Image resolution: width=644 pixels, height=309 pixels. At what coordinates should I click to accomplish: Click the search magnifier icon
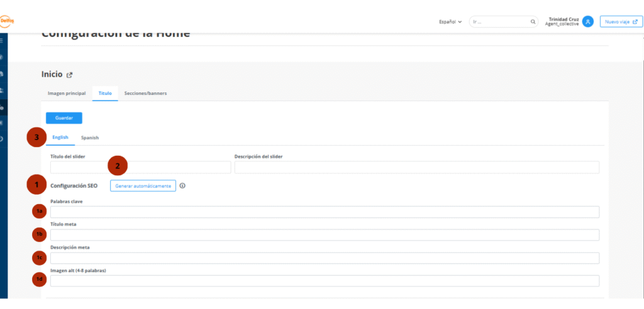(x=533, y=21)
